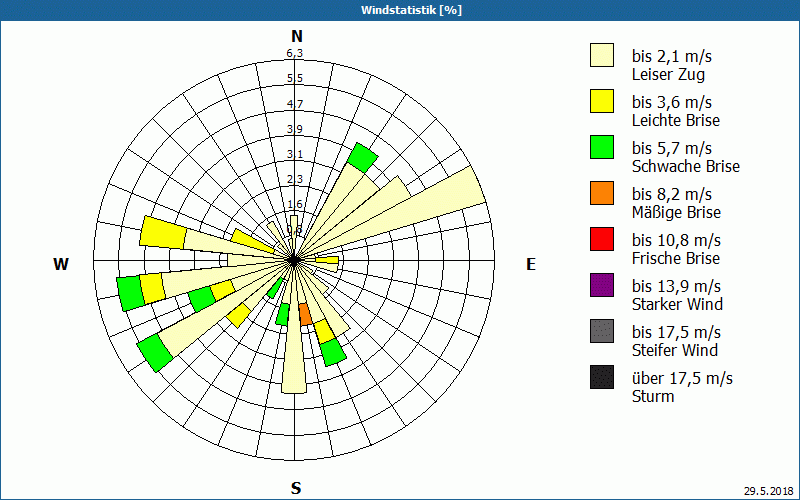This screenshot has height=500, width=800.
Task: Click the 'Steifer Wind' legend label
Action: click(675, 350)
